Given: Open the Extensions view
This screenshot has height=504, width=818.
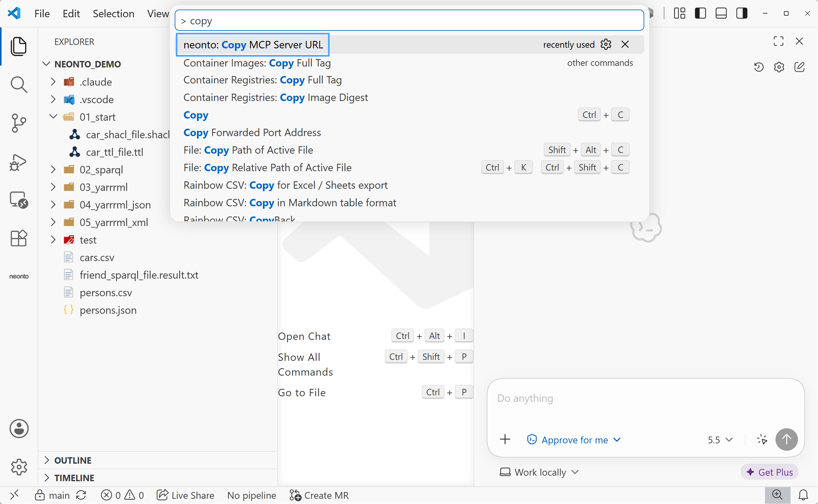Looking at the screenshot, I should (x=19, y=238).
